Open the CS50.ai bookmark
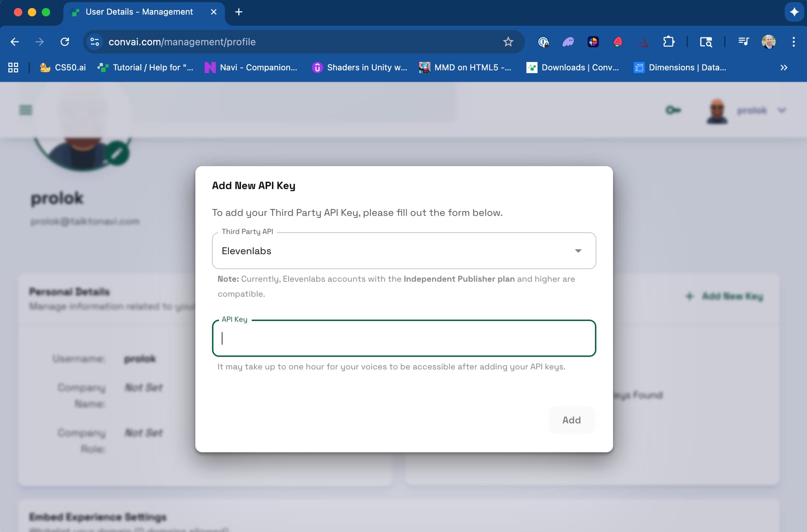Screen dimensions: 807x532 tap(63, 67)
